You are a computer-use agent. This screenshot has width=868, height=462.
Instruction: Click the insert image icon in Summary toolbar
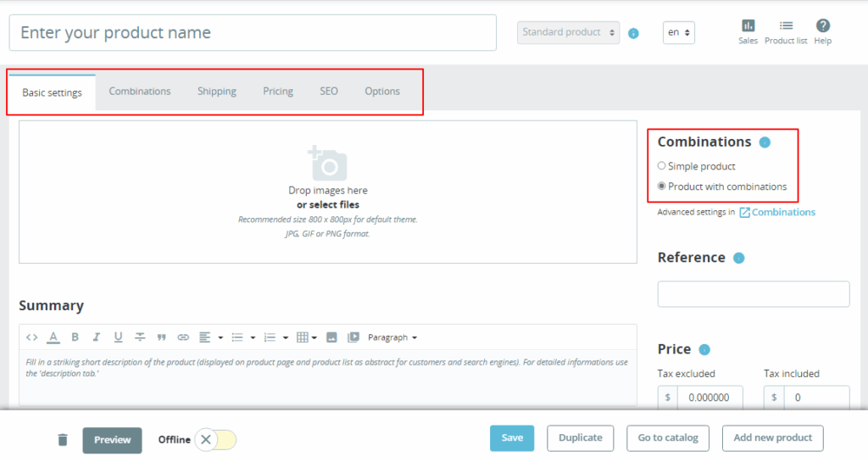click(x=331, y=337)
